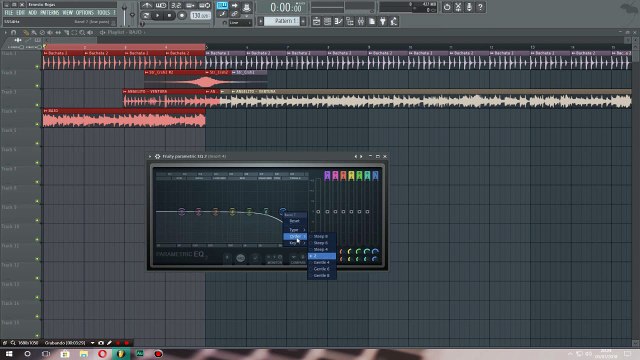Open playlist menu arrow beside magnet
This screenshot has height=360, width=640.
pos(5,32)
